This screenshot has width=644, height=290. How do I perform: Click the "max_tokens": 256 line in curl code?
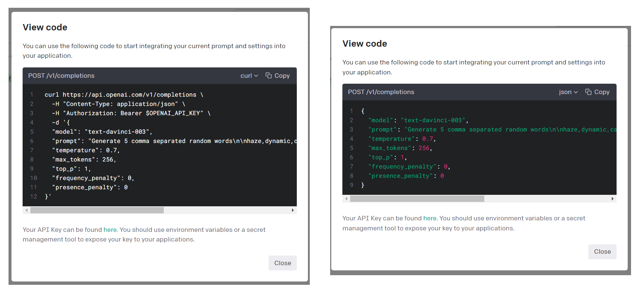[84, 160]
